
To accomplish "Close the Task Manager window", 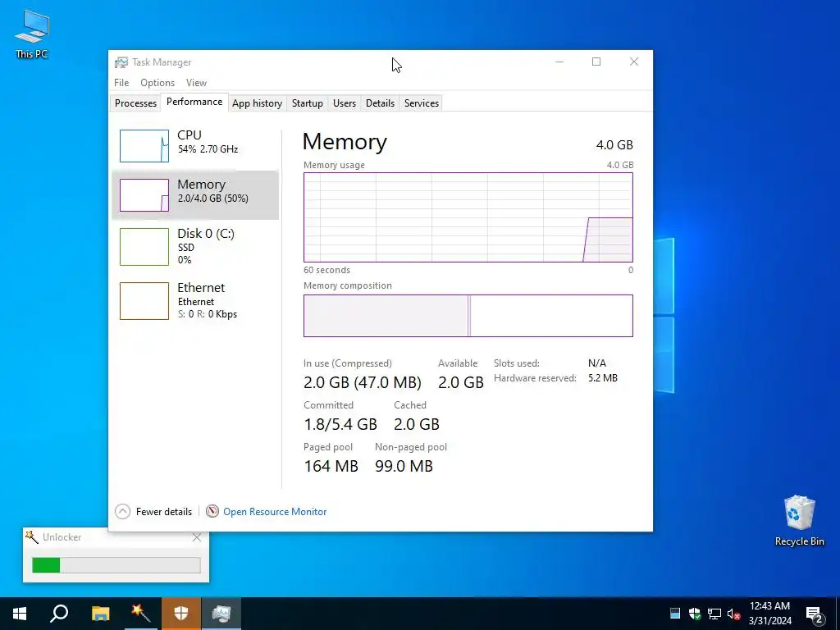I will coord(634,62).
